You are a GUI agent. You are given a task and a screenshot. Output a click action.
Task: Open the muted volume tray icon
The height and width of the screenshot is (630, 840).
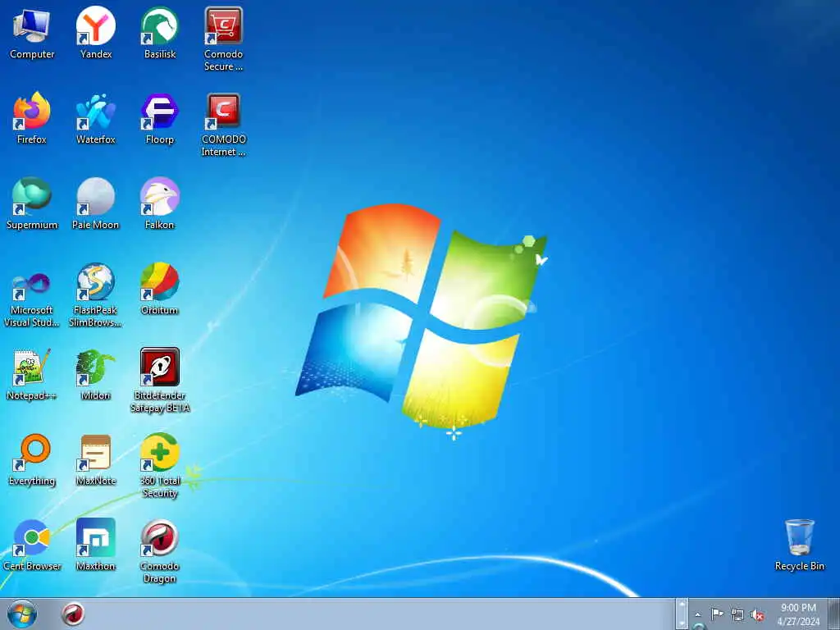click(757, 615)
